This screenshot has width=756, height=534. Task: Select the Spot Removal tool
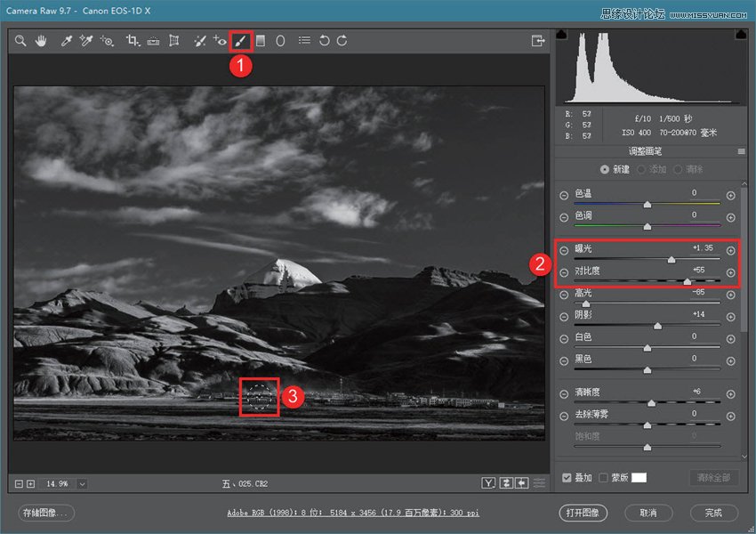point(199,41)
